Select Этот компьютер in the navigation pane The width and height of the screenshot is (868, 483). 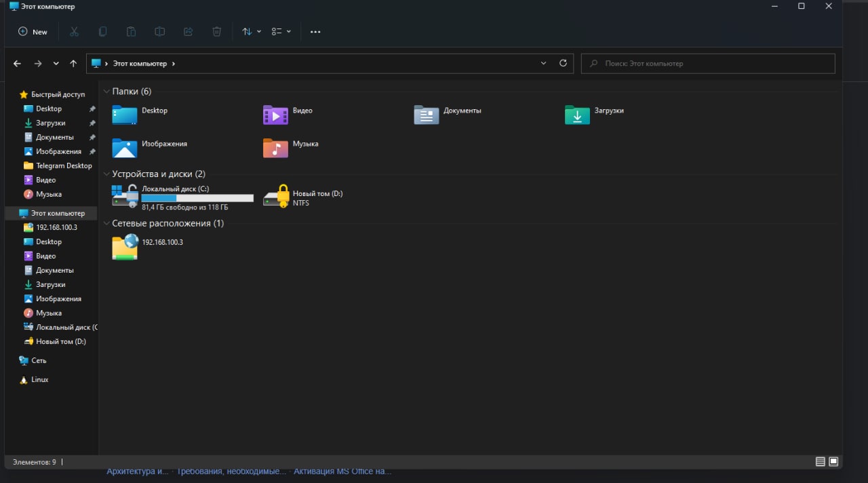click(x=52, y=213)
